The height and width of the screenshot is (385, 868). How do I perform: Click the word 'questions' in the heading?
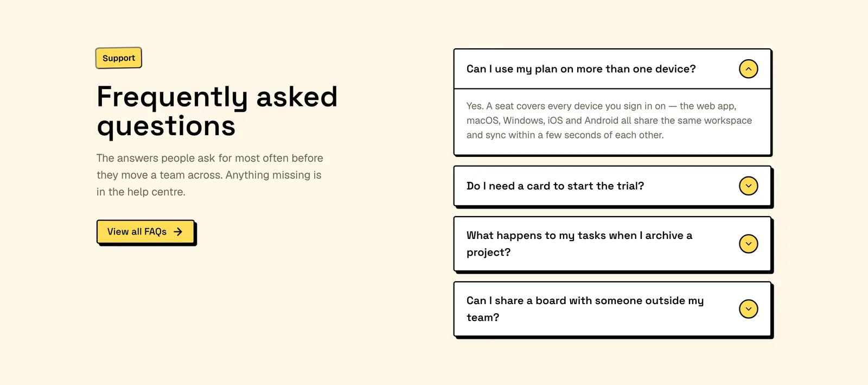coord(166,127)
